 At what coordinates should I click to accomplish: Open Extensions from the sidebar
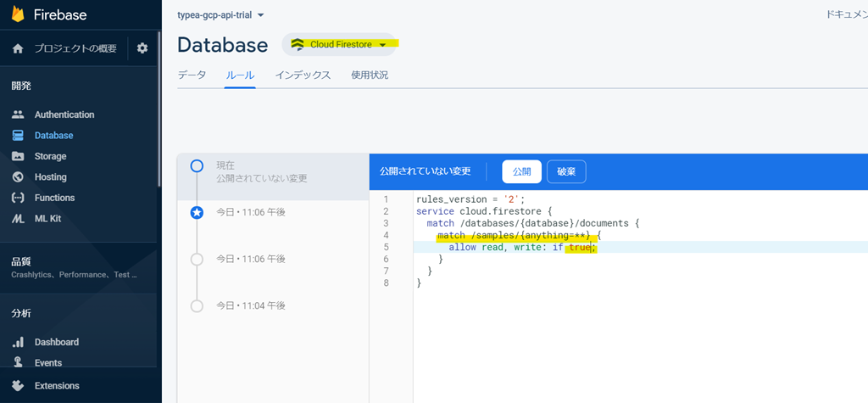tap(56, 385)
